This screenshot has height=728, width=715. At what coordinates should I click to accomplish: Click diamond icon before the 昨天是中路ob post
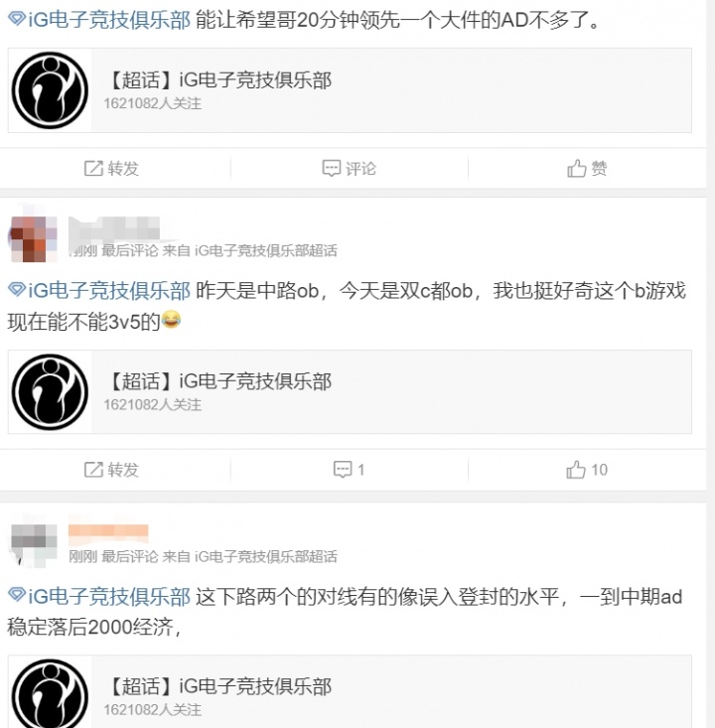pos(17,290)
